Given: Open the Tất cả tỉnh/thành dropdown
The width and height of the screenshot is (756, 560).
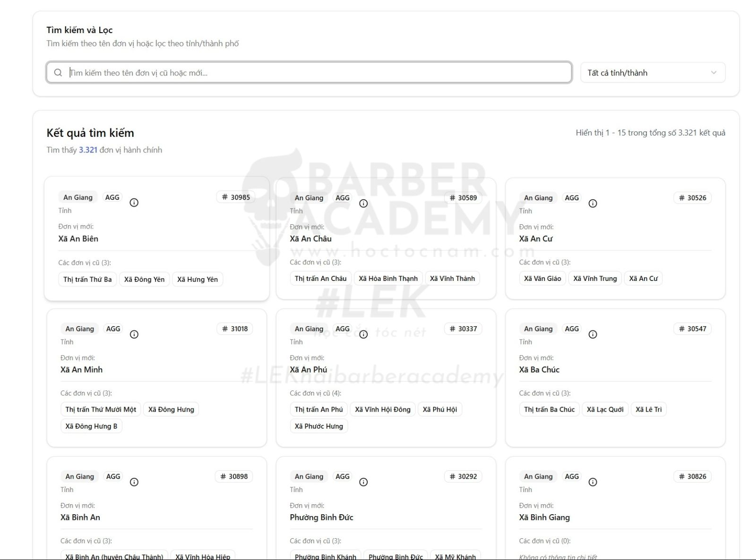Looking at the screenshot, I should pyautogui.click(x=653, y=73).
